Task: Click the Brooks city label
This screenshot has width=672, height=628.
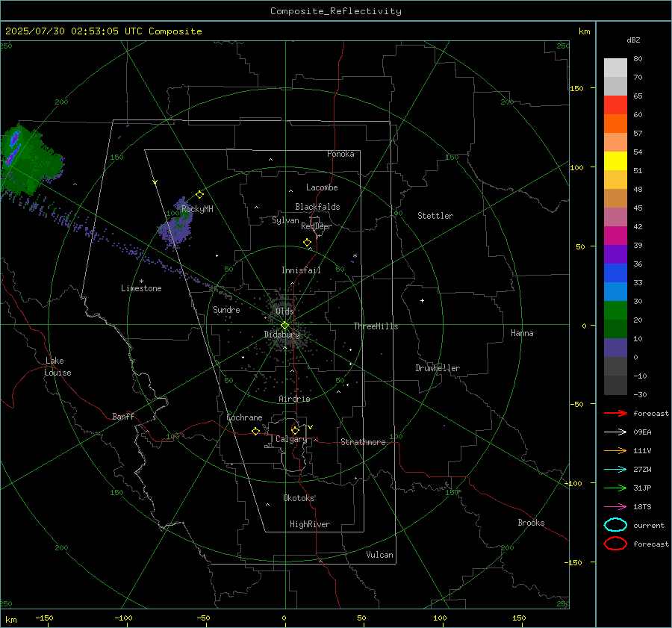Action: click(x=531, y=523)
